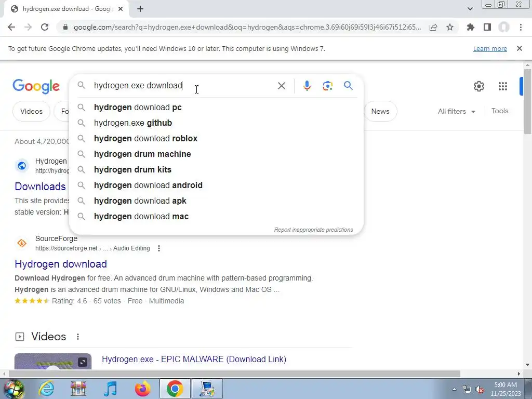Select suggestion hydrogen download apk

216,201
